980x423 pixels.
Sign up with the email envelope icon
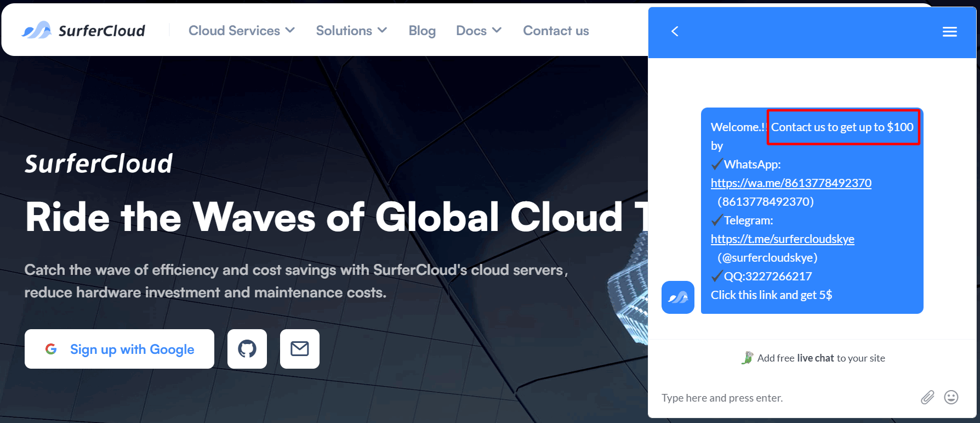pos(300,349)
